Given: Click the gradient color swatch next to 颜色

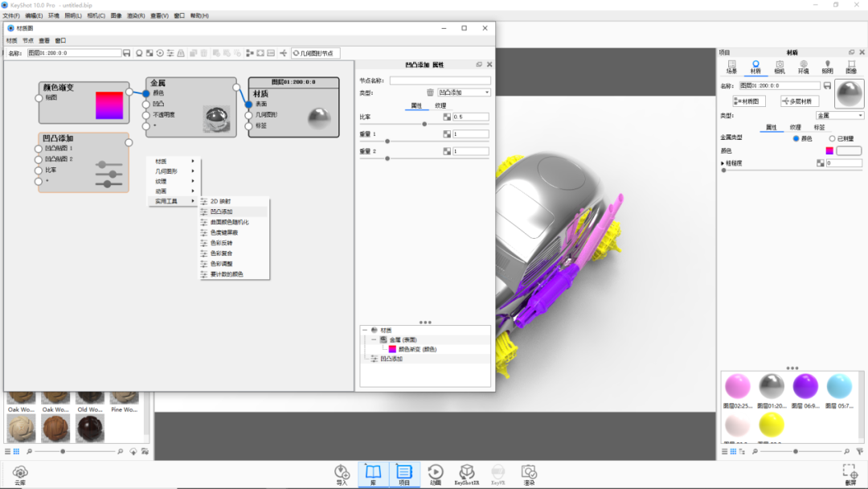Looking at the screenshot, I should (829, 150).
